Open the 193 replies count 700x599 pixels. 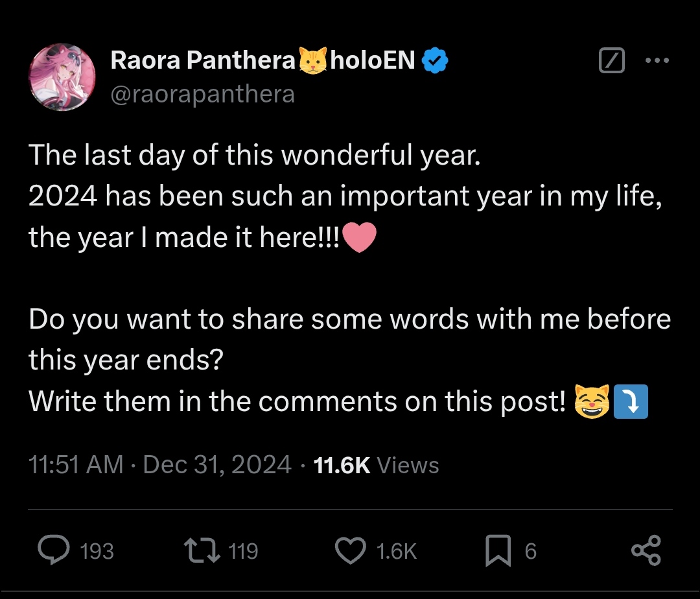pyautogui.click(x=96, y=552)
